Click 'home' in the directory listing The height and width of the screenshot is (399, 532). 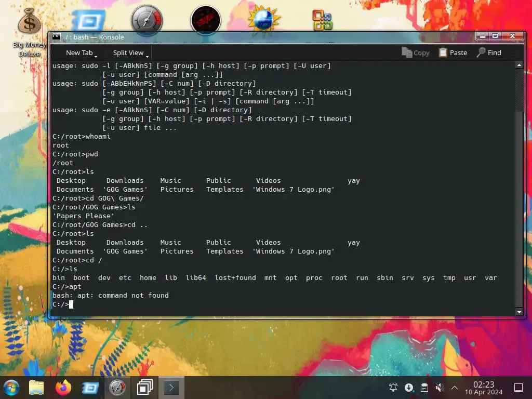[148, 278]
